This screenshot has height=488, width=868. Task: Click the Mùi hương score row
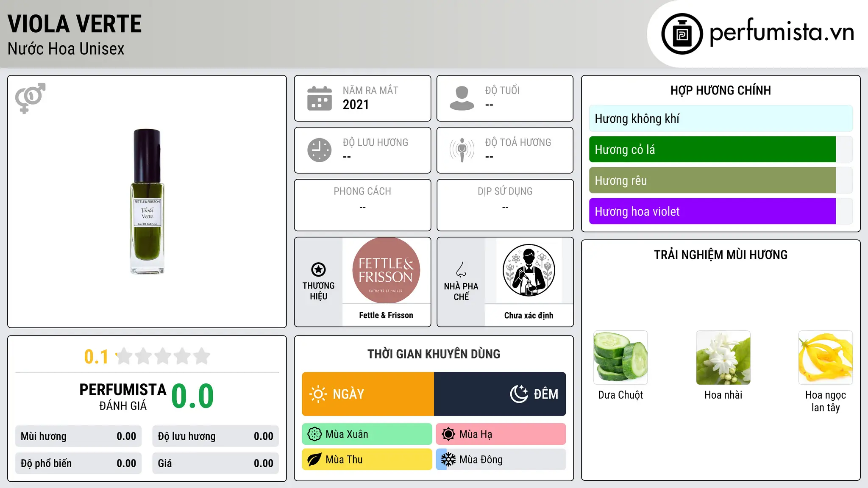78,436
